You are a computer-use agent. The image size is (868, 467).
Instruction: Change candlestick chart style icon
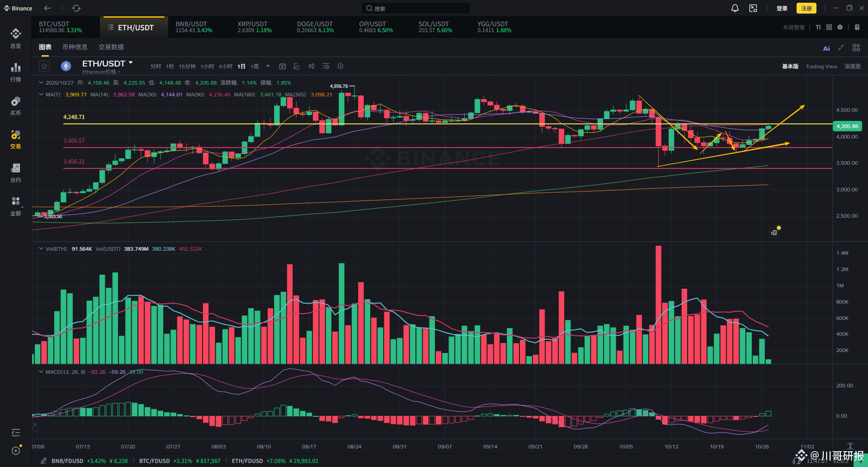point(311,66)
